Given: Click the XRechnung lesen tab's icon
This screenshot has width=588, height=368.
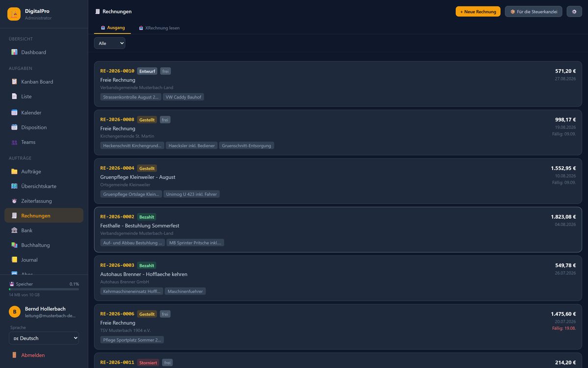Looking at the screenshot, I should click(141, 28).
